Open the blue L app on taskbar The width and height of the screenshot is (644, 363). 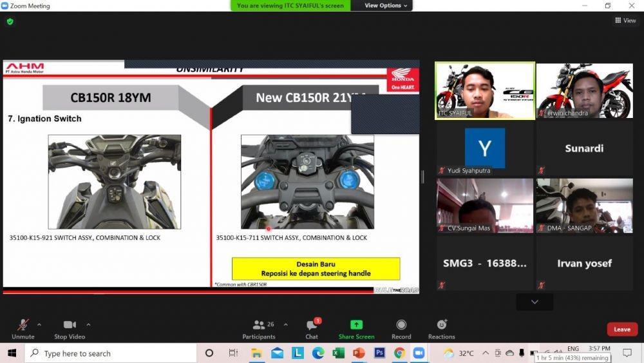(x=298, y=353)
